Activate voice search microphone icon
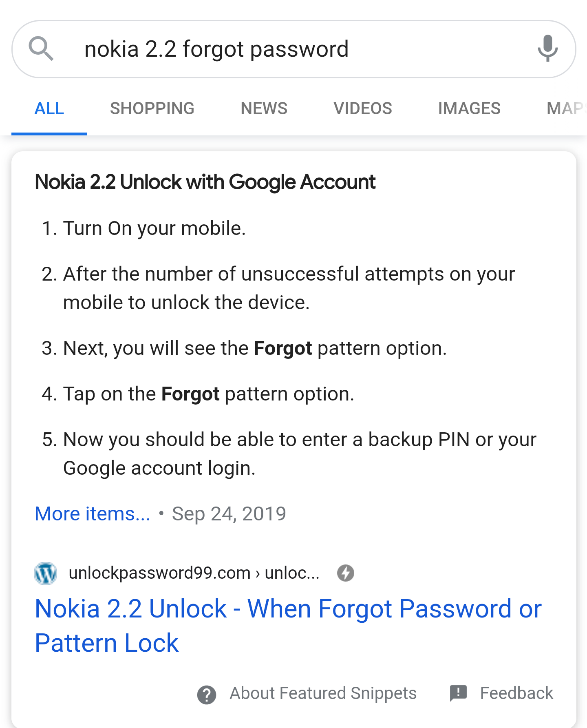587x728 pixels. (547, 49)
